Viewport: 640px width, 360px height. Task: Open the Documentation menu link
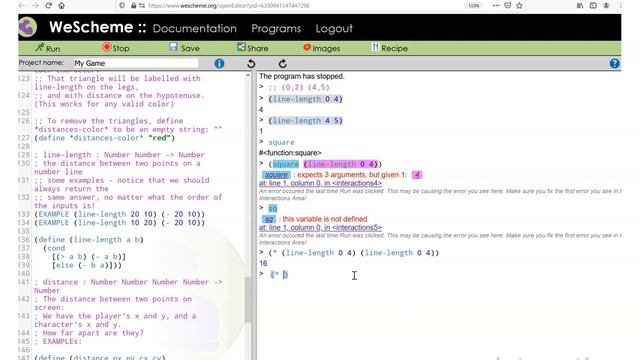point(195,29)
